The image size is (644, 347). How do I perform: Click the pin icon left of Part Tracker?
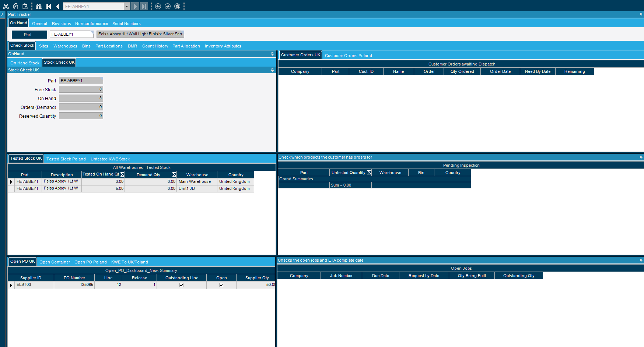coord(2,14)
